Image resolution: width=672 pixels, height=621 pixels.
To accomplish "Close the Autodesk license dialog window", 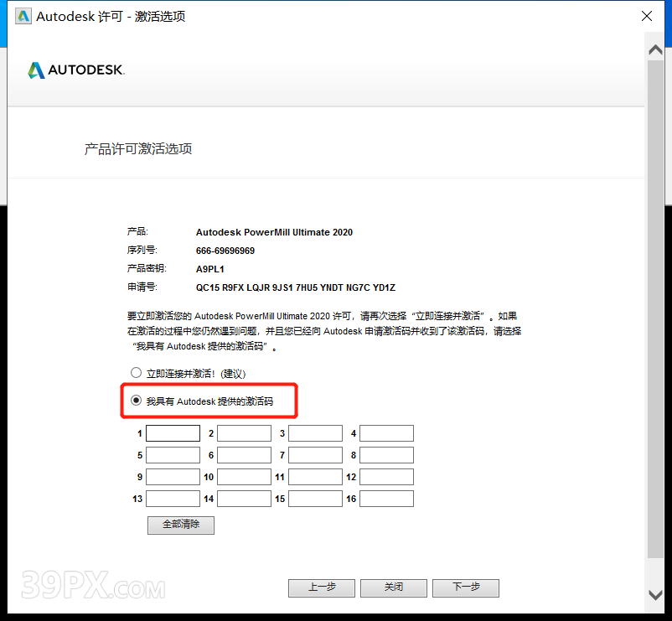I will tap(647, 16).
